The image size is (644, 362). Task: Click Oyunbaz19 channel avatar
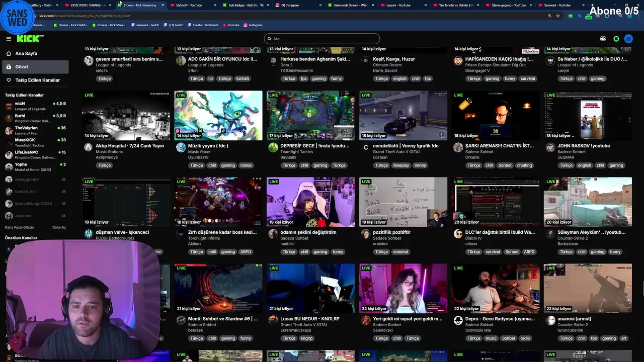pos(181,147)
